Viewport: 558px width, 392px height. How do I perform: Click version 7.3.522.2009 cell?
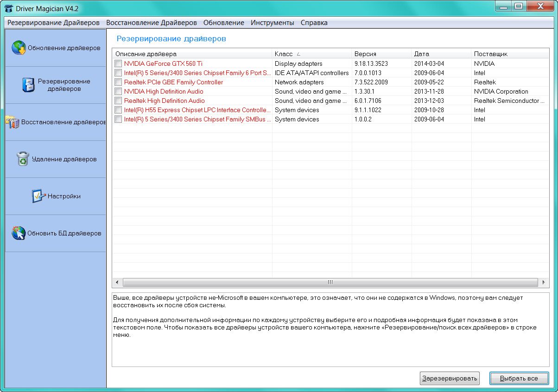371,82
